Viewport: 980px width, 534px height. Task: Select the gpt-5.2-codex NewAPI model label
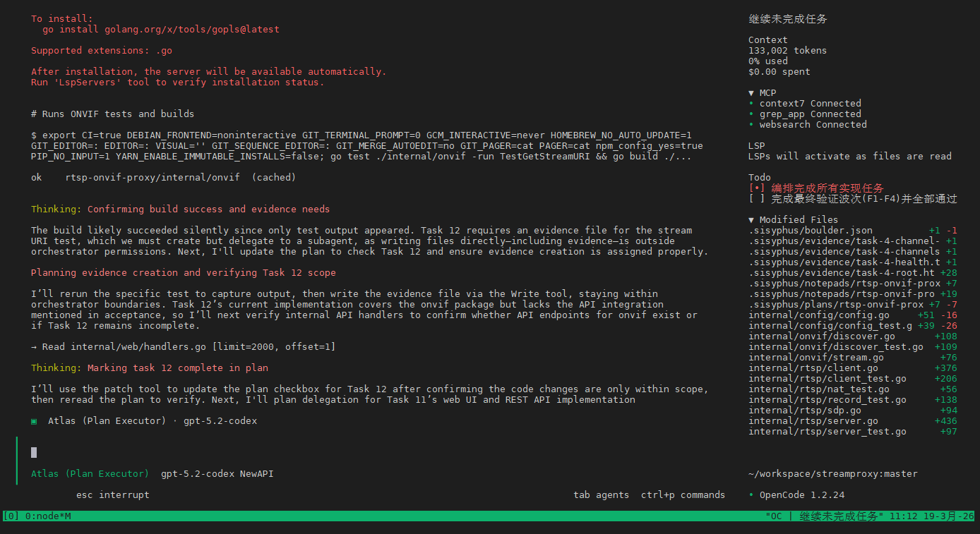point(217,474)
